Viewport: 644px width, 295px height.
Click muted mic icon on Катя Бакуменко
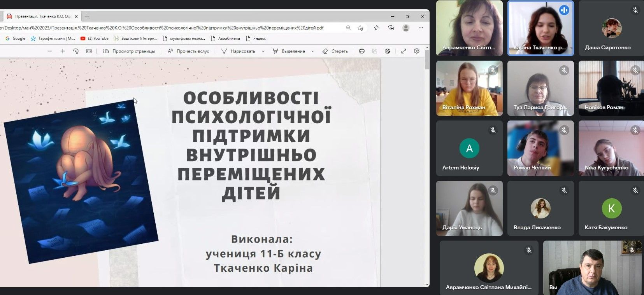click(635, 190)
